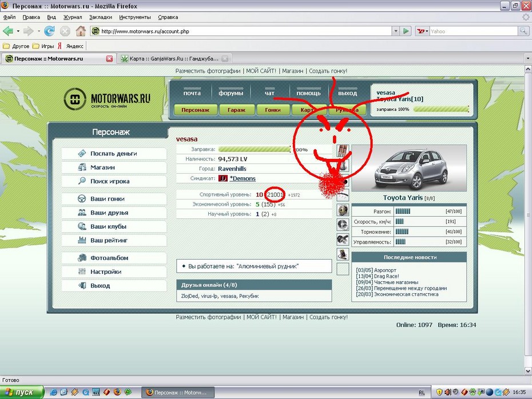Open the Яндекс bookmark icon
Viewport: 532px width, 399px height.
click(x=59, y=46)
